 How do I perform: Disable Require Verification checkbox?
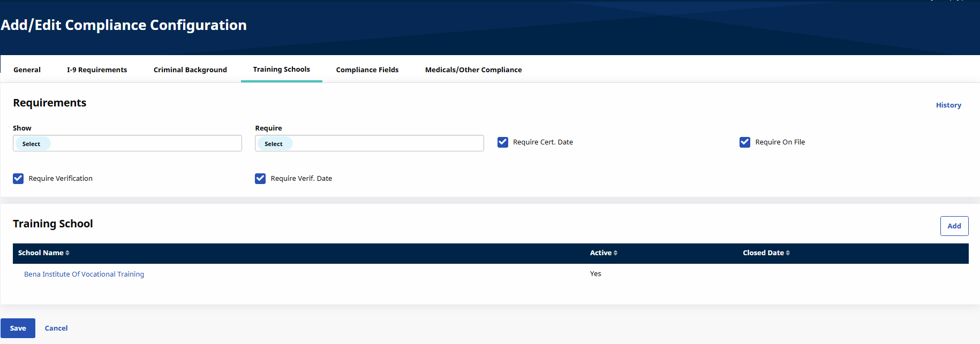[x=18, y=179]
